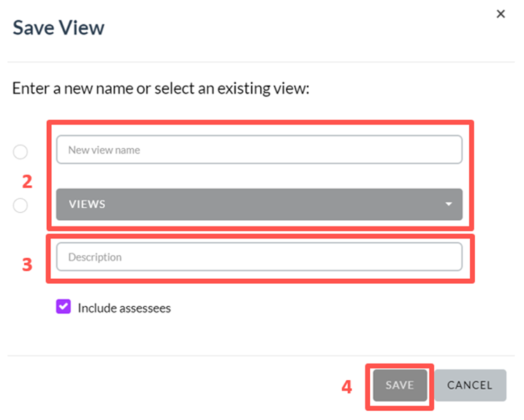Close the Save View dialog with X
This screenshot has height=420, width=524.
(500, 14)
